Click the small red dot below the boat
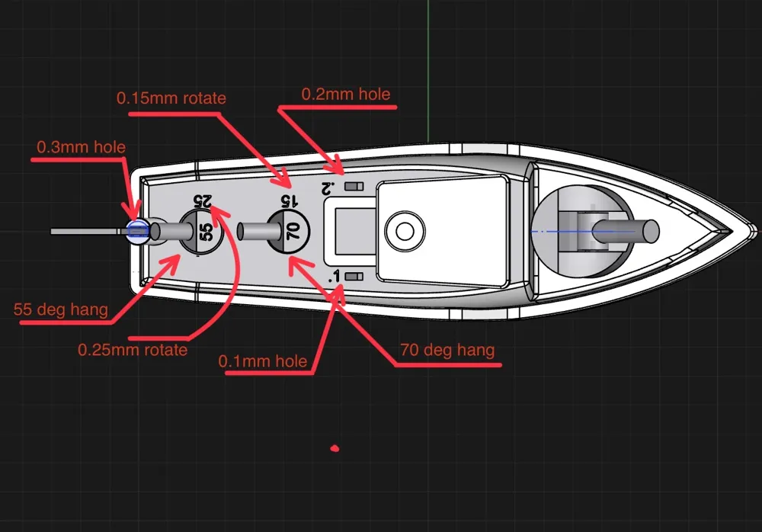The width and height of the screenshot is (762, 532). [335, 448]
